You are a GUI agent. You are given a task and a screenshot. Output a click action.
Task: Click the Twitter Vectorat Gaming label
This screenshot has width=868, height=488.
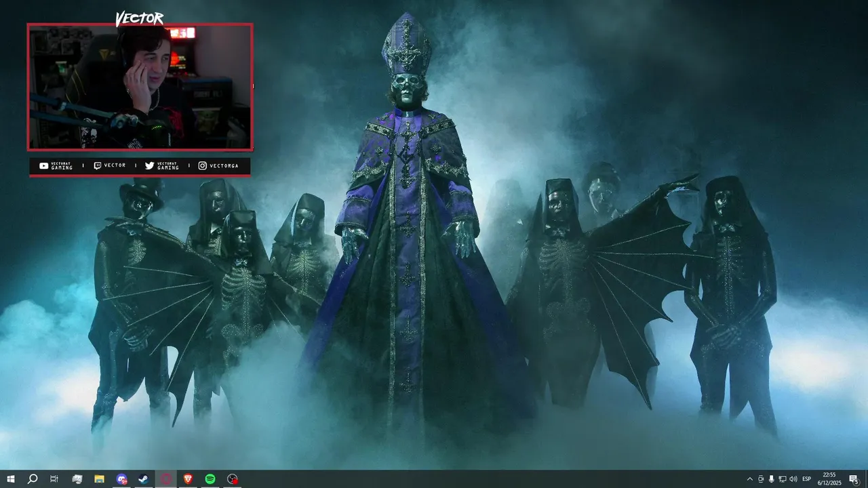(162, 165)
